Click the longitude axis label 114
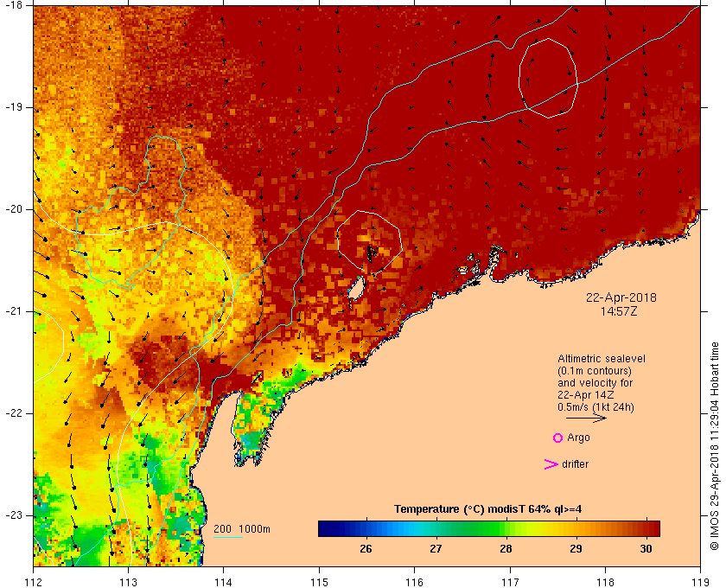Viewport: 726px width, 588px height. tap(224, 581)
